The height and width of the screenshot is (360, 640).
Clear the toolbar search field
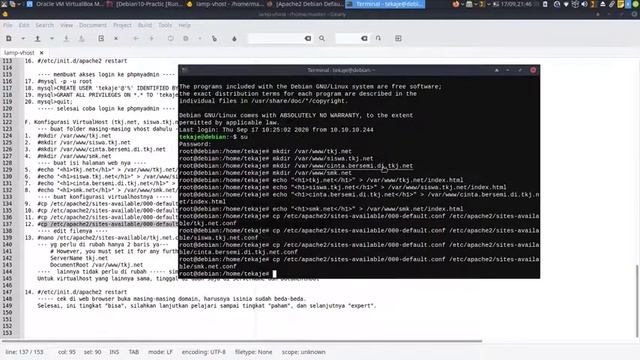308,38
